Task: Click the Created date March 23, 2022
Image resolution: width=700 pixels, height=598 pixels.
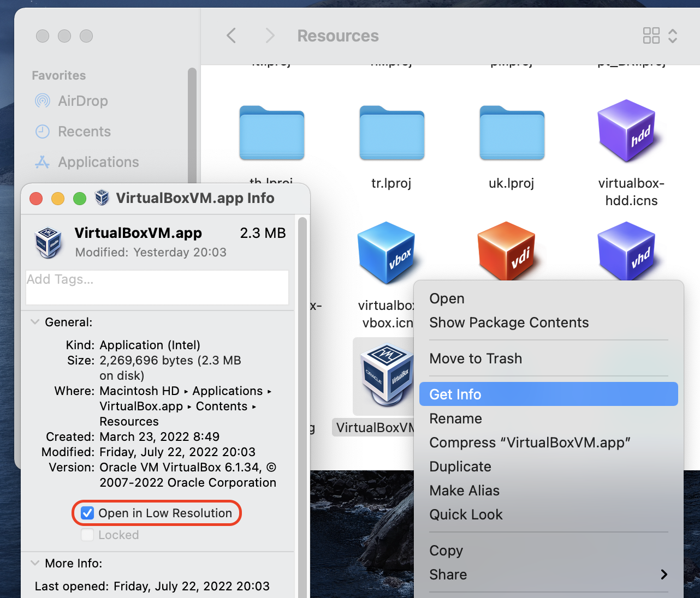Action: (159, 436)
